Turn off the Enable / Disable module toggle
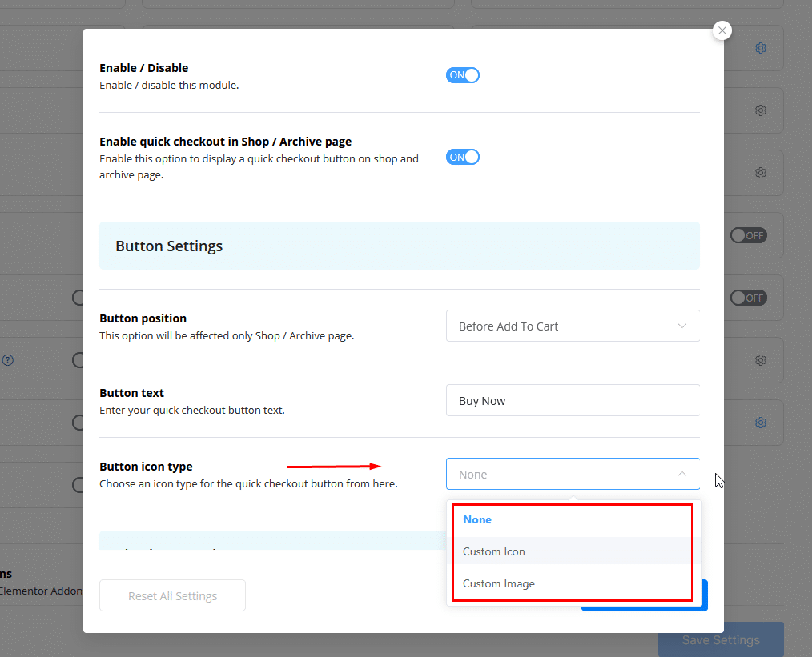Screen dimensions: 812x657 [x=463, y=75]
